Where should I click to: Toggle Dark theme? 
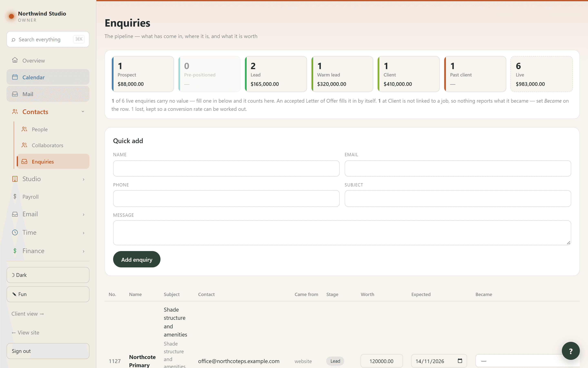(48, 275)
